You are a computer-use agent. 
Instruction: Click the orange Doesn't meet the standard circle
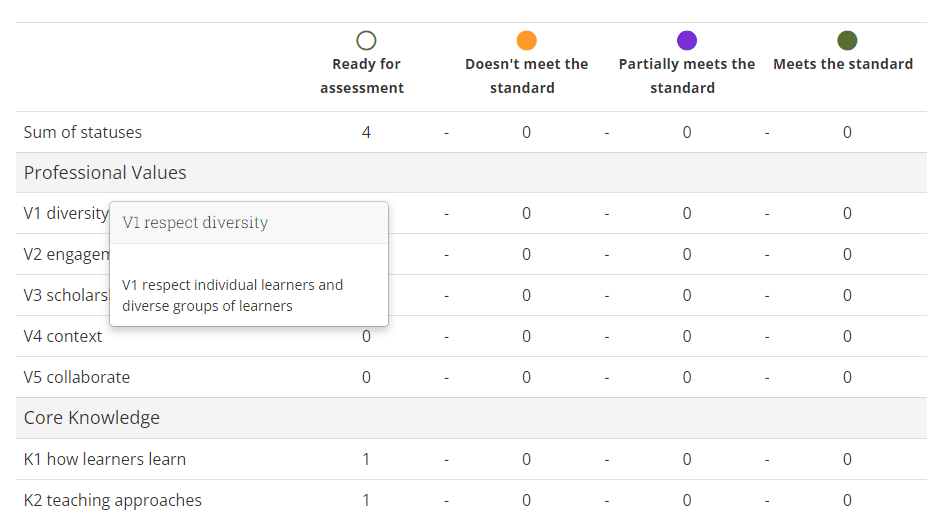click(526, 41)
